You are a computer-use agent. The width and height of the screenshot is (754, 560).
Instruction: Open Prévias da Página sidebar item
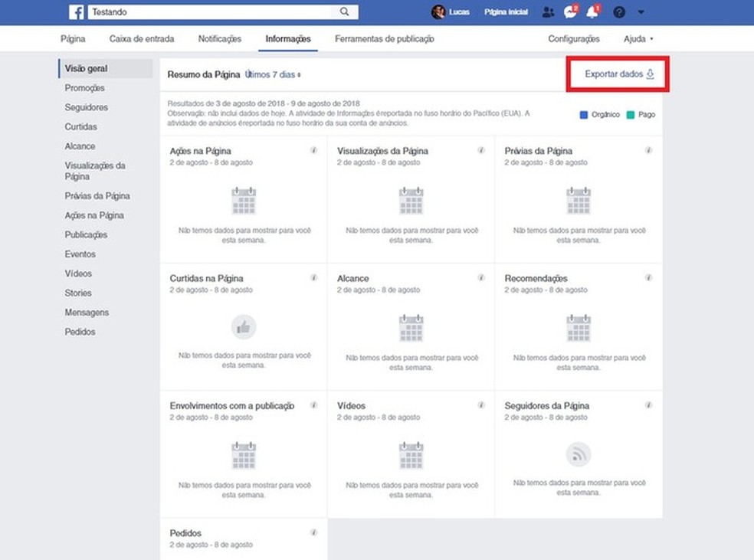97,196
